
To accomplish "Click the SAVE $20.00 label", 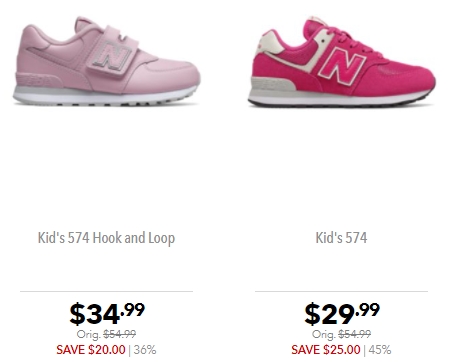I will click(x=91, y=350).
